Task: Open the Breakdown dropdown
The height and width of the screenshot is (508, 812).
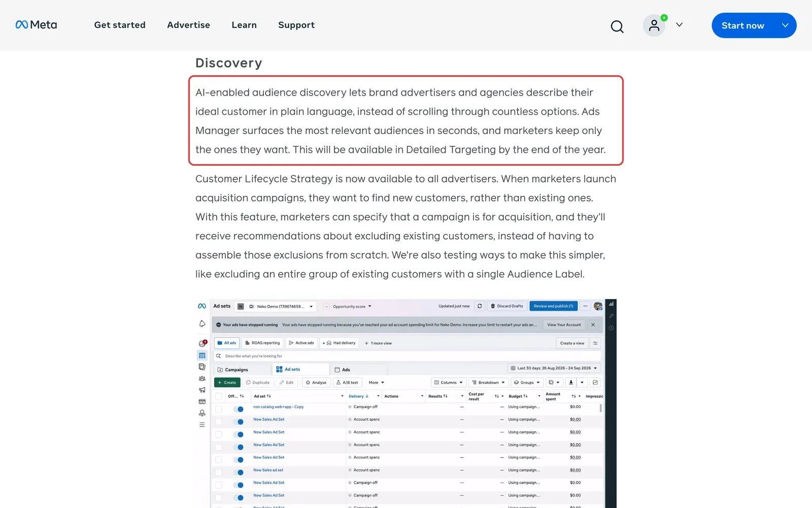Action: click(488, 383)
